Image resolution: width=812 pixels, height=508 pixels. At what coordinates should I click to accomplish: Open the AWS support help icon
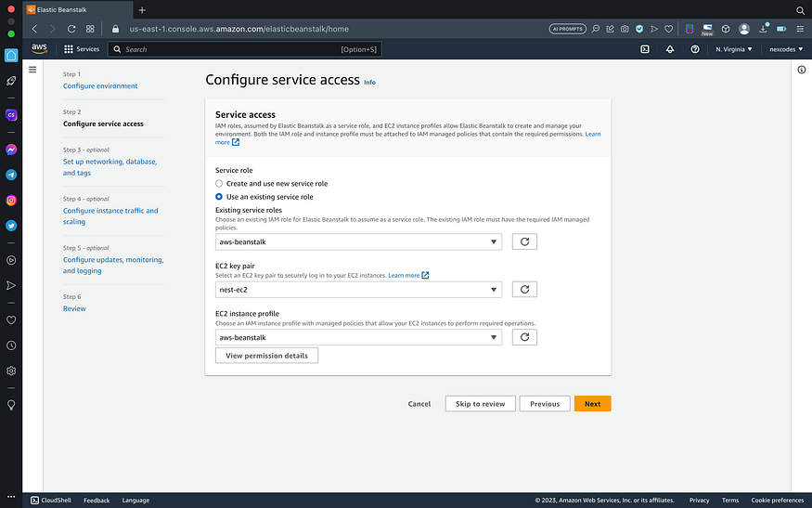coord(695,49)
